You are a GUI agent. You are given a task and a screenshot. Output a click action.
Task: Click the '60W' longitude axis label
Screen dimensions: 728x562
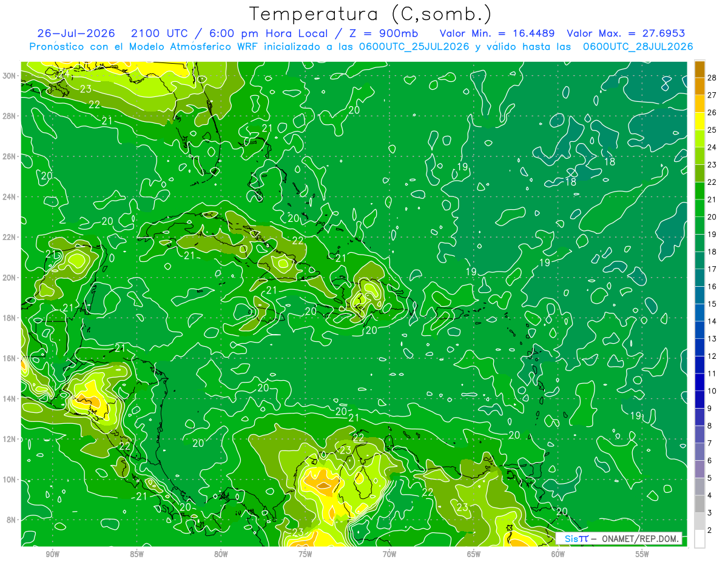click(558, 554)
